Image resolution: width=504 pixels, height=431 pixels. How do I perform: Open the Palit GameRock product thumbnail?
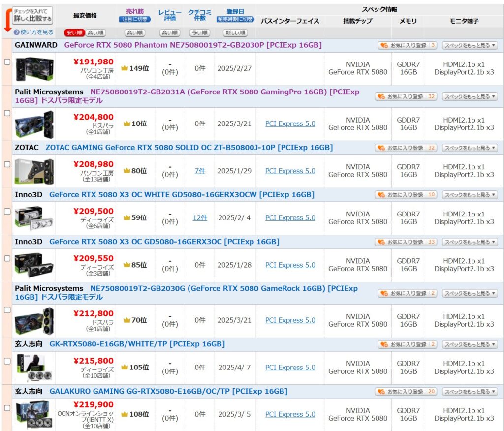[34, 321]
